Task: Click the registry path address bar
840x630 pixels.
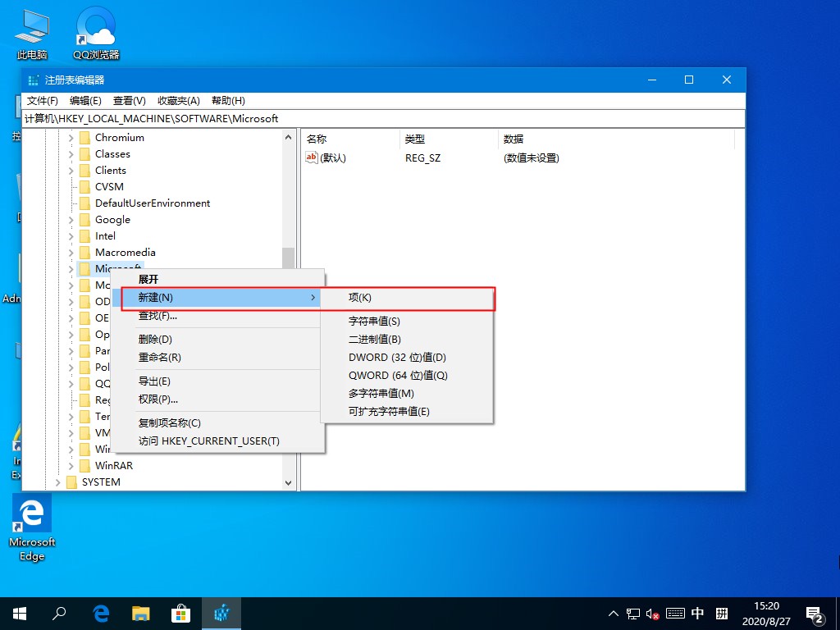Action: click(205, 119)
